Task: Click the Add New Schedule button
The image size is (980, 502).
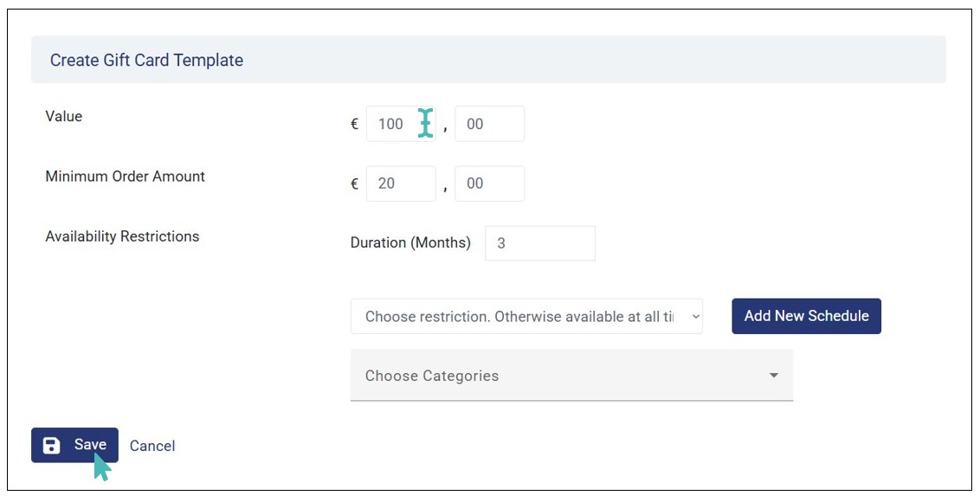Action: (806, 316)
